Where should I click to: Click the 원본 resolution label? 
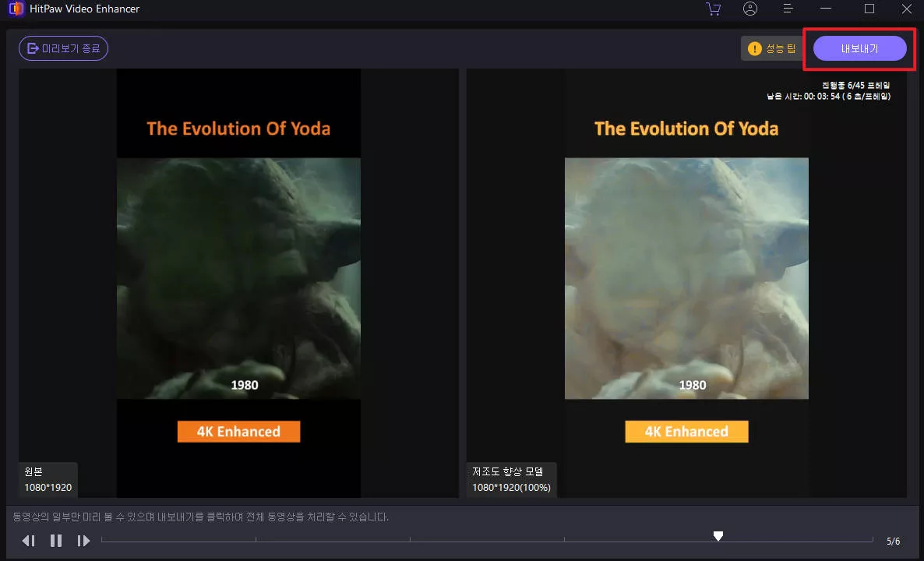click(x=48, y=480)
